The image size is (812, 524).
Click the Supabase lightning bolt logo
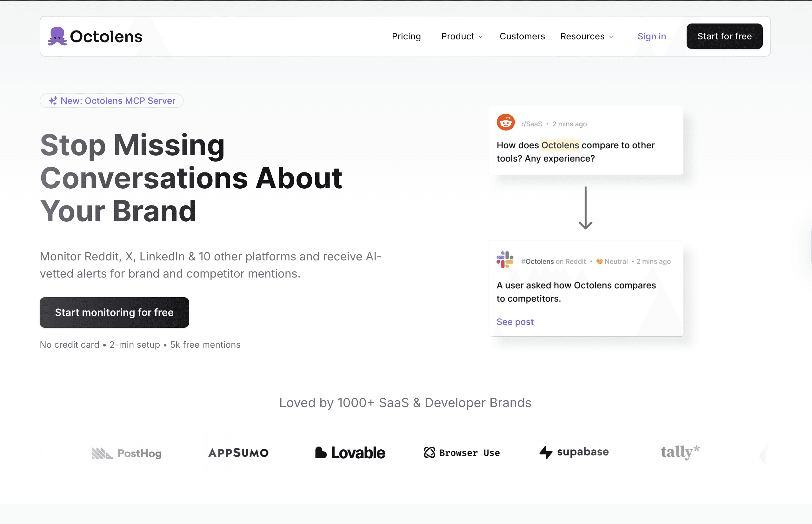pos(546,452)
